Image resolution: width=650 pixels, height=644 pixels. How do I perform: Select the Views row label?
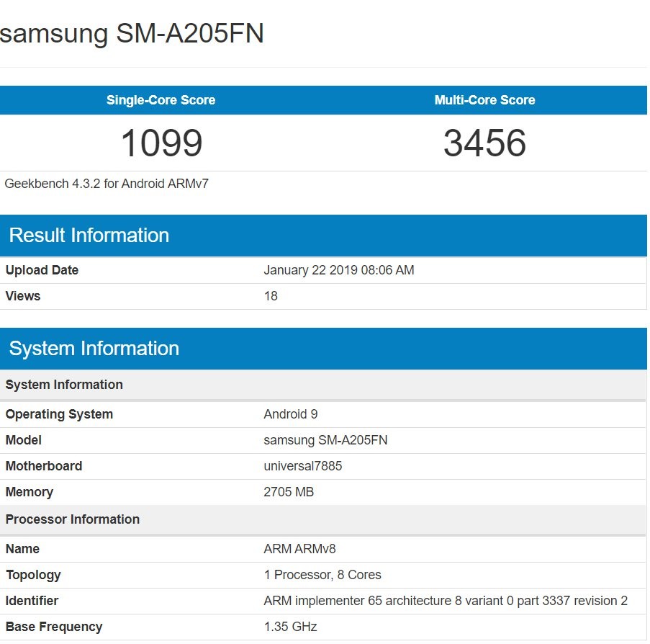click(x=23, y=296)
